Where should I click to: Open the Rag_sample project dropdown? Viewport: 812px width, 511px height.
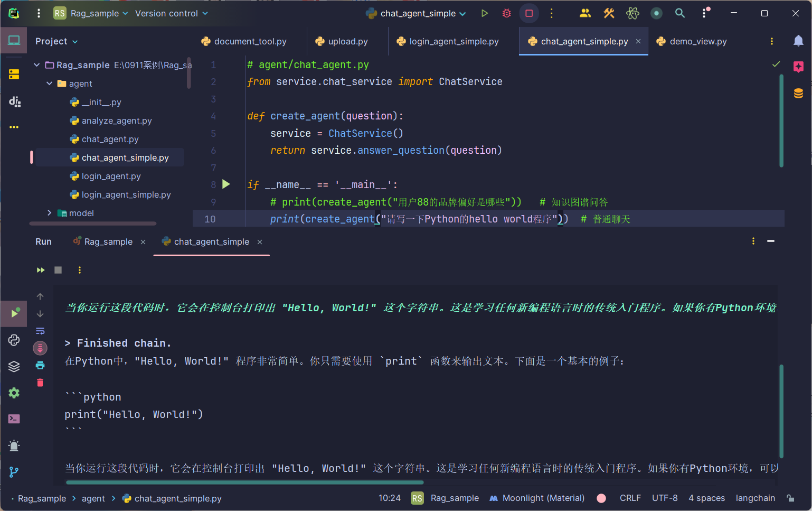[91, 13]
